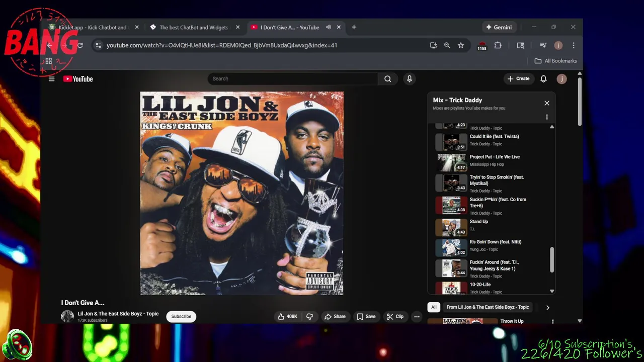644x362 pixels.
Task: Open more actions ellipsis beside Clip
Action: click(417, 316)
